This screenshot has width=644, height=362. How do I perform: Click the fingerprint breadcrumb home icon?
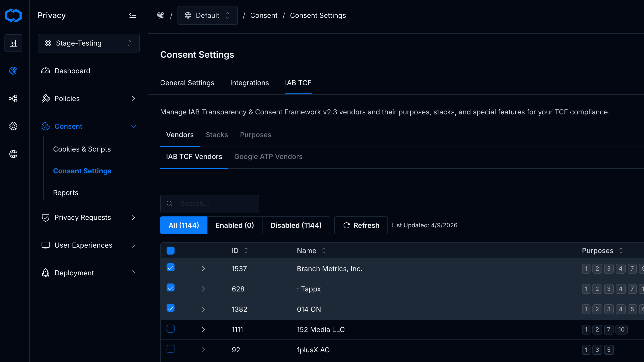(x=160, y=16)
